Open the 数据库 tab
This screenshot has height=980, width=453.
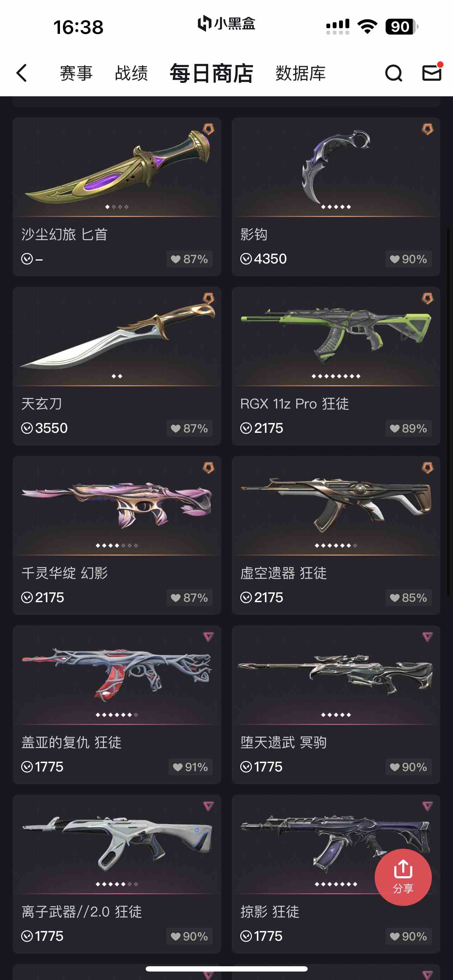coord(301,73)
